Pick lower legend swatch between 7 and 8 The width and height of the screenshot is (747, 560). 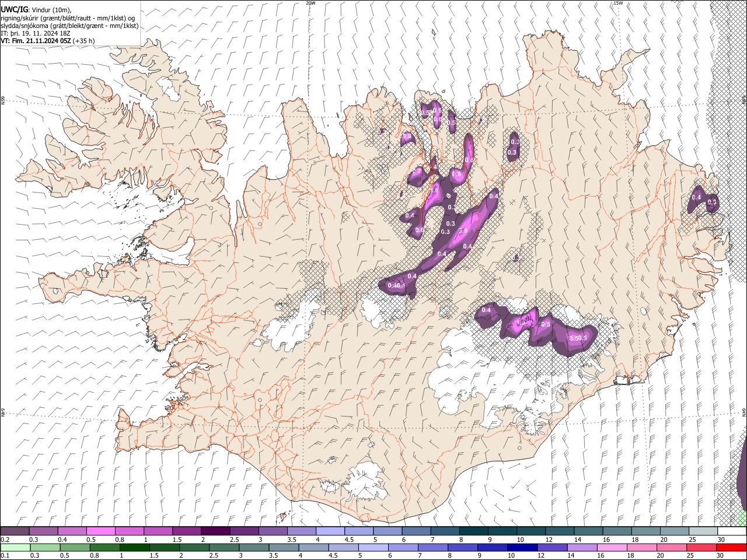(x=432, y=547)
